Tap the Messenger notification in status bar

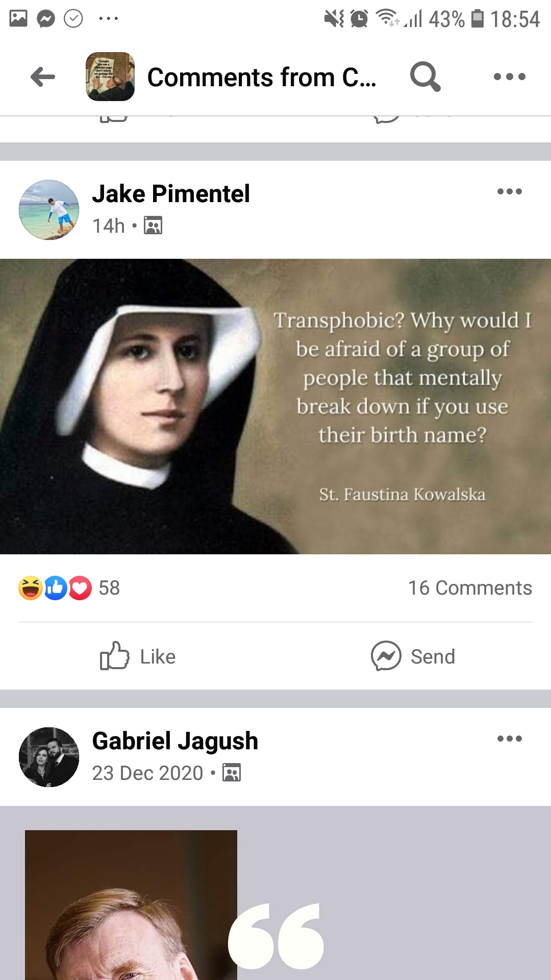[x=46, y=19]
